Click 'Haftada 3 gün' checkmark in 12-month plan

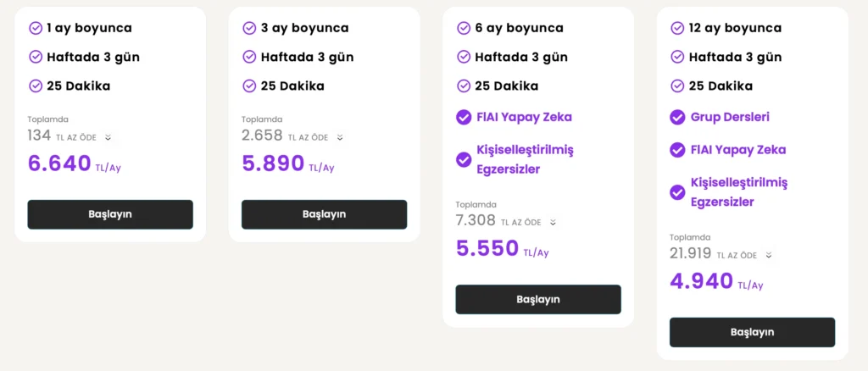[x=677, y=57]
